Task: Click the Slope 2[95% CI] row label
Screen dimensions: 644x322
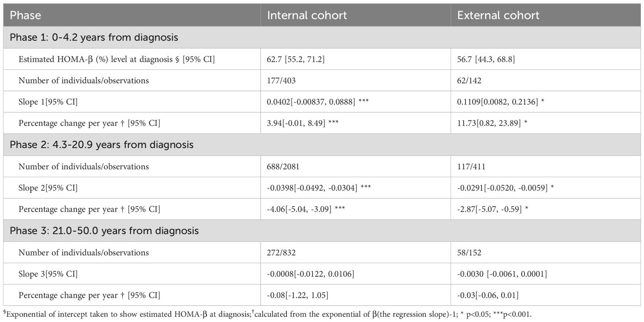Action: click(48, 188)
